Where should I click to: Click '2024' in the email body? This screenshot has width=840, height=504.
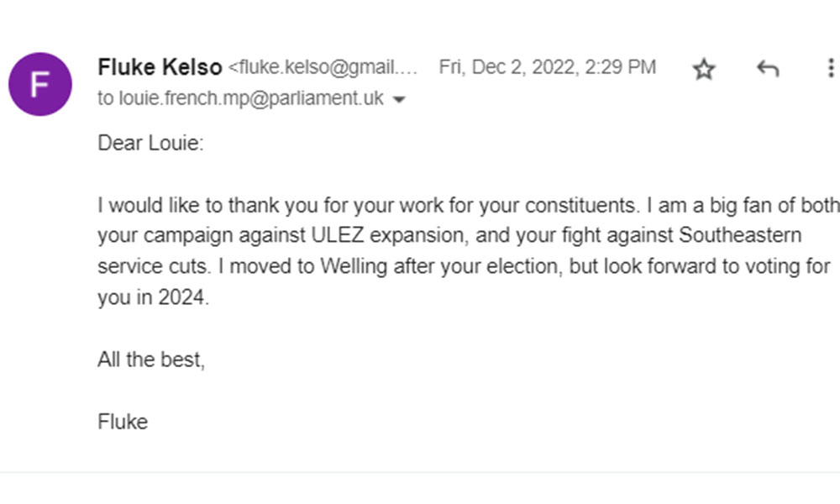181,297
